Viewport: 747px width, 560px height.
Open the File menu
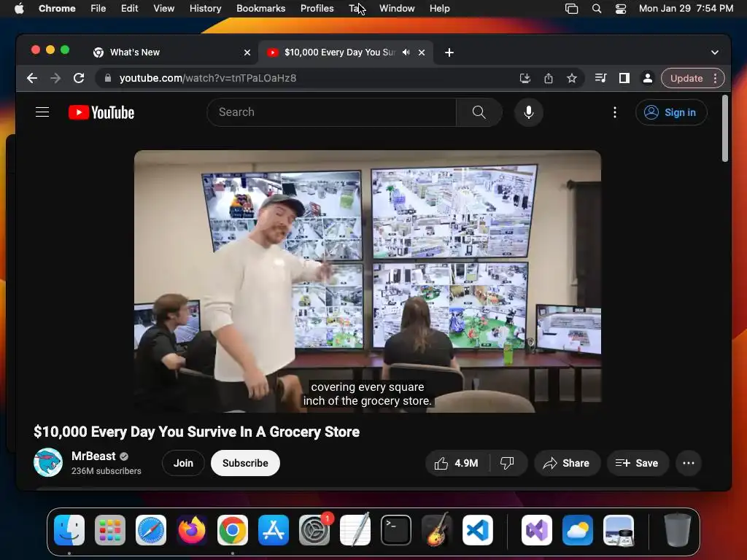98,9
